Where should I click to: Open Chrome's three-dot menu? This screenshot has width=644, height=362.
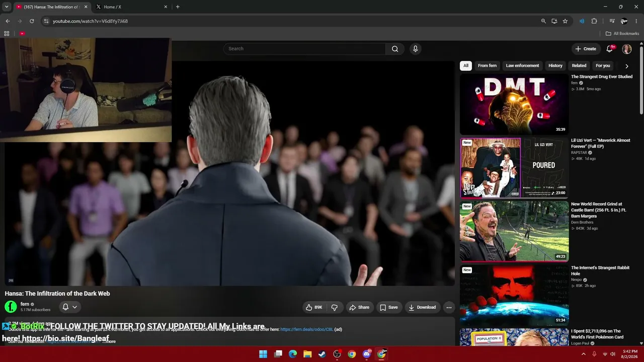pos(636,21)
